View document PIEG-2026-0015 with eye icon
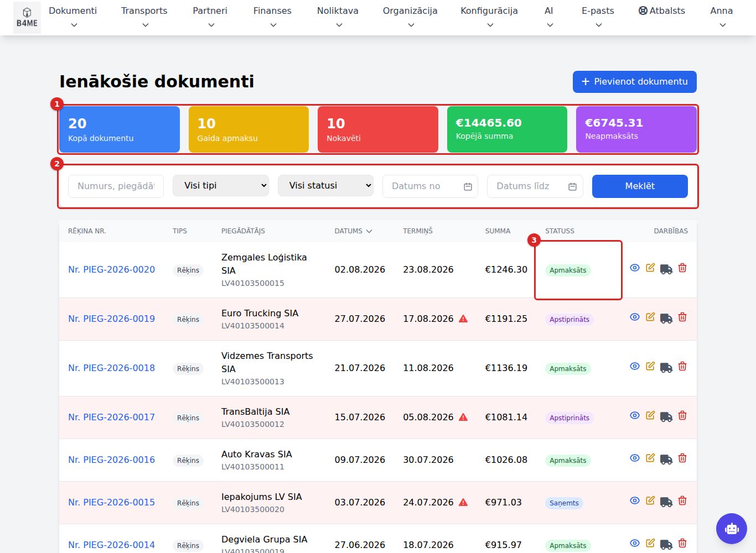The height and width of the screenshot is (553, 756). click(x=635, y=500)
